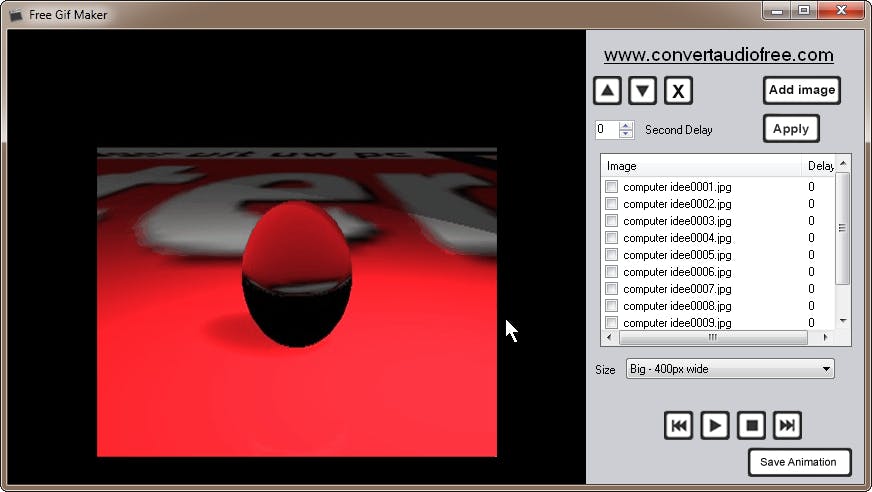
Task: Click the Apply delay button
Action: tap(791, 129)
